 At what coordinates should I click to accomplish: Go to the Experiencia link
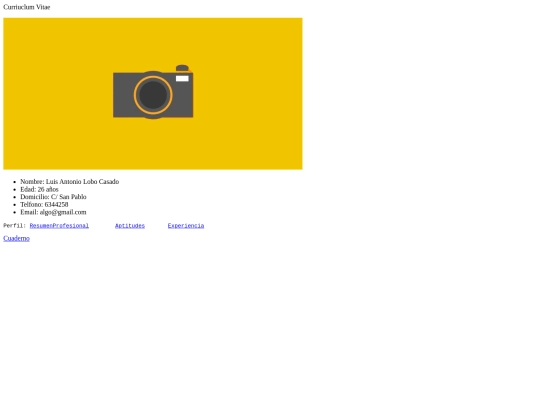click(186, 226)
